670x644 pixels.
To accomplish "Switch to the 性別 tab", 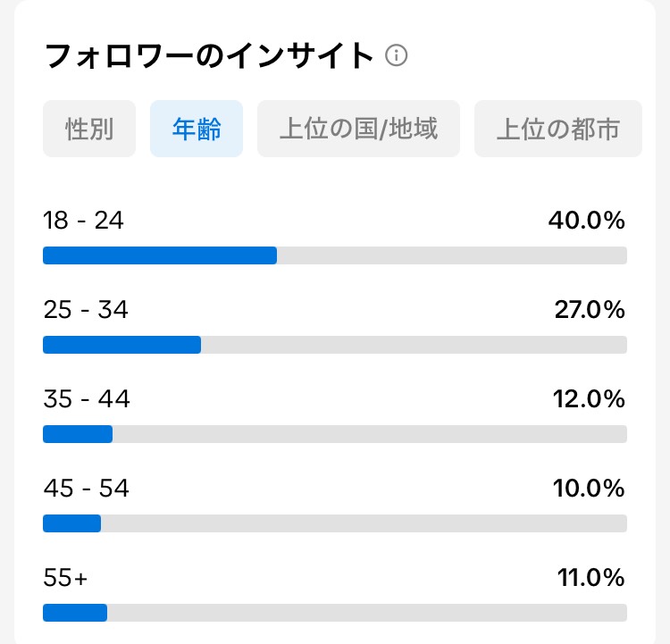I will click(89, 129).
